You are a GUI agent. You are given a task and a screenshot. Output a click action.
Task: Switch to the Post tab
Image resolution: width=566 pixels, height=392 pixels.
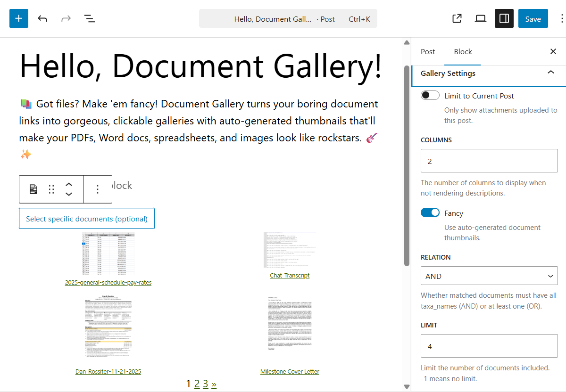428,52
